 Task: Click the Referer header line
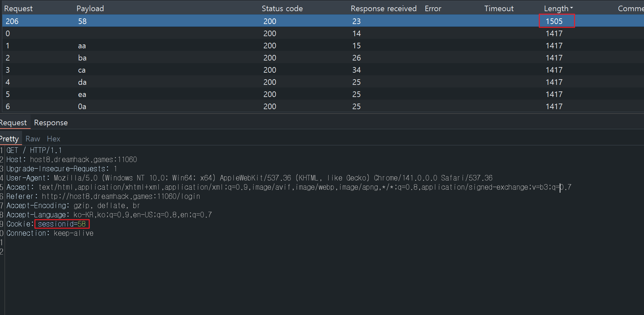tap(103, 196)
